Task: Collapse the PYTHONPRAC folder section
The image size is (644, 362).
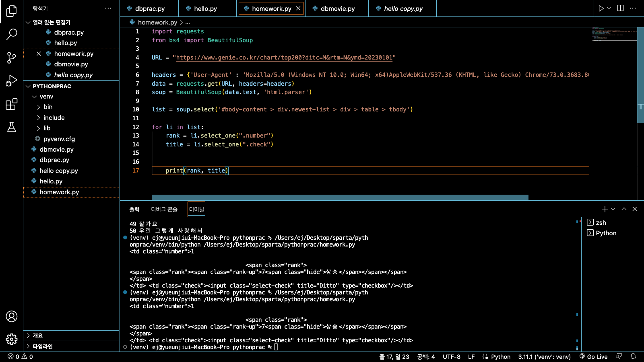Action: (71, 86)
